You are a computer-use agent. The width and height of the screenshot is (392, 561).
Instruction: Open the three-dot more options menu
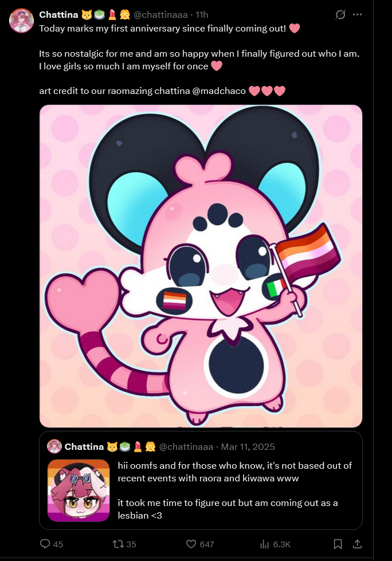[x=357, y=15]
